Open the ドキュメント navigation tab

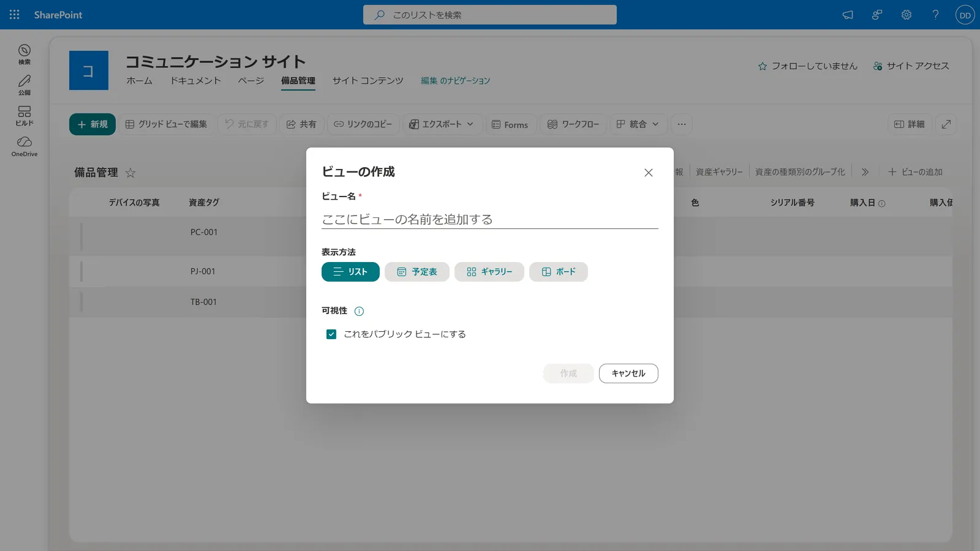(195, 81)
